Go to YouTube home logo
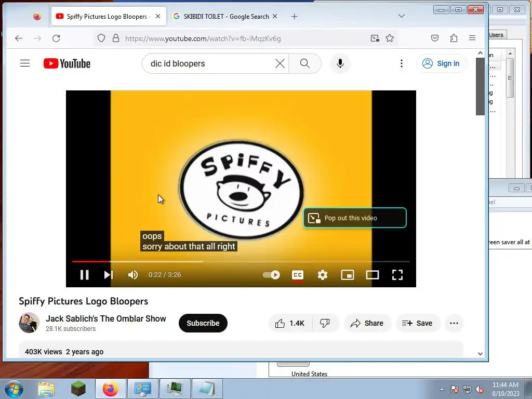This screenshot has height=399, width=532. pos(67,63)
